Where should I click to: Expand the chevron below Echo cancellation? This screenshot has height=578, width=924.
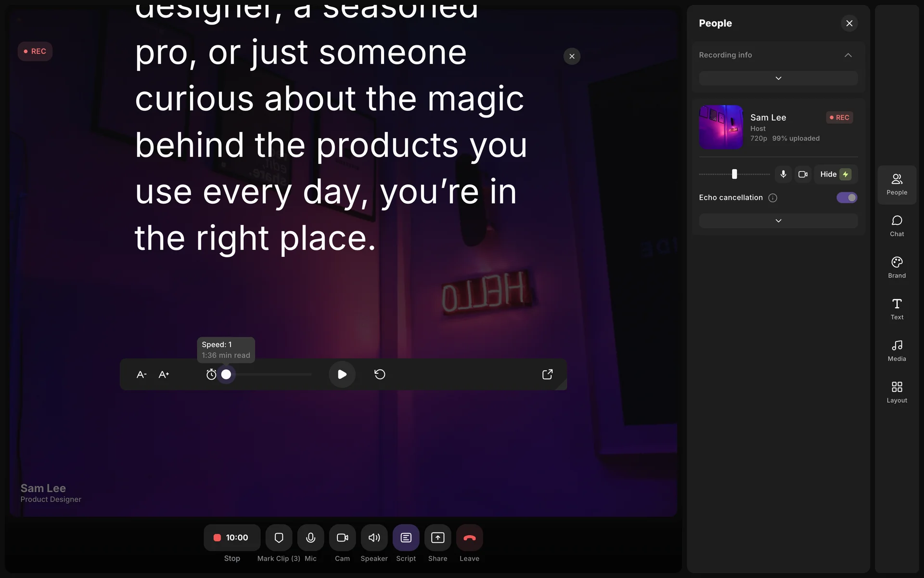[778, 221]
